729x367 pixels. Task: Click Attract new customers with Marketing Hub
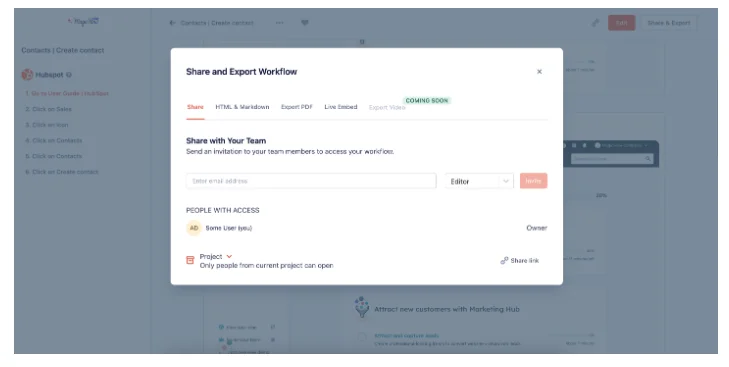pos(447,309)
